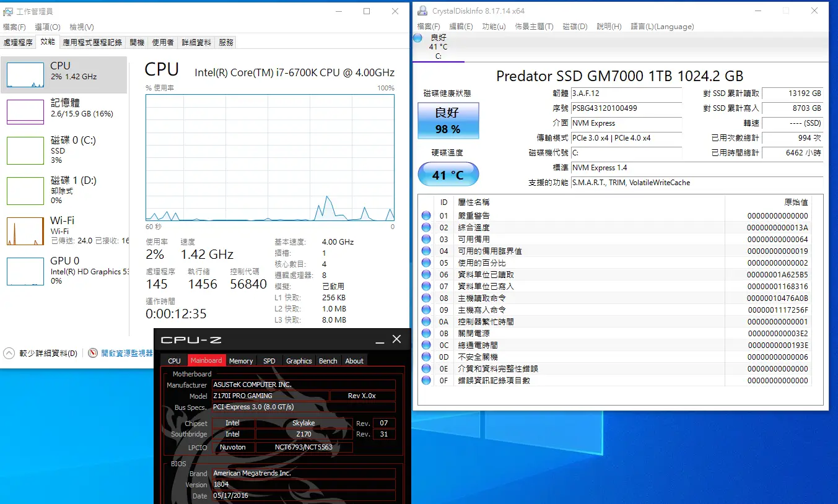Click the 41 °C temperature indicator
The image size is (838, 504).
448,175
